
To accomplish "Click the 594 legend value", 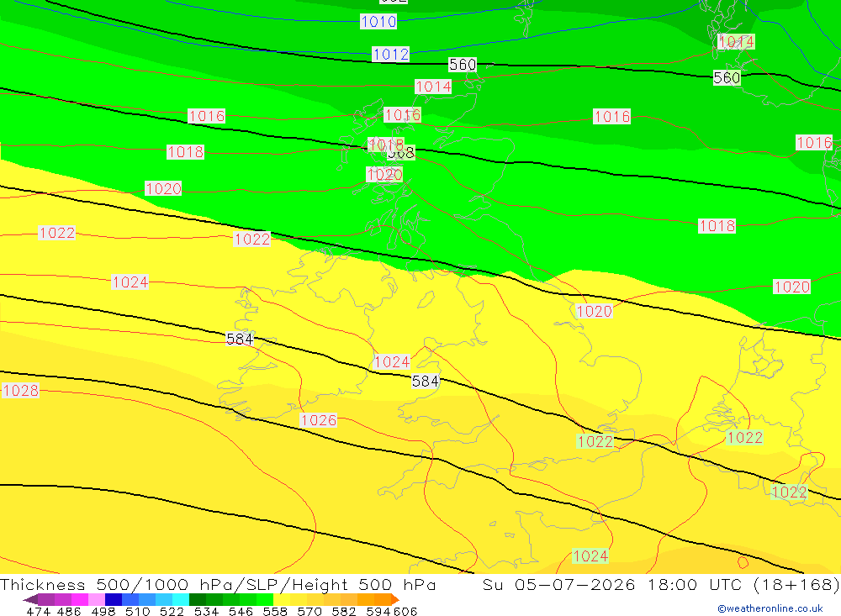I will (x=378, y=611).
